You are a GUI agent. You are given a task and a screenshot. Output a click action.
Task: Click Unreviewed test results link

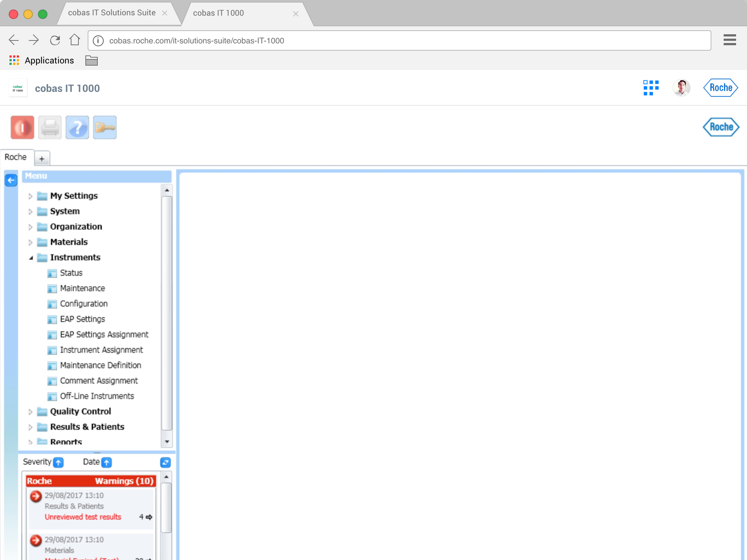point(83,517)
